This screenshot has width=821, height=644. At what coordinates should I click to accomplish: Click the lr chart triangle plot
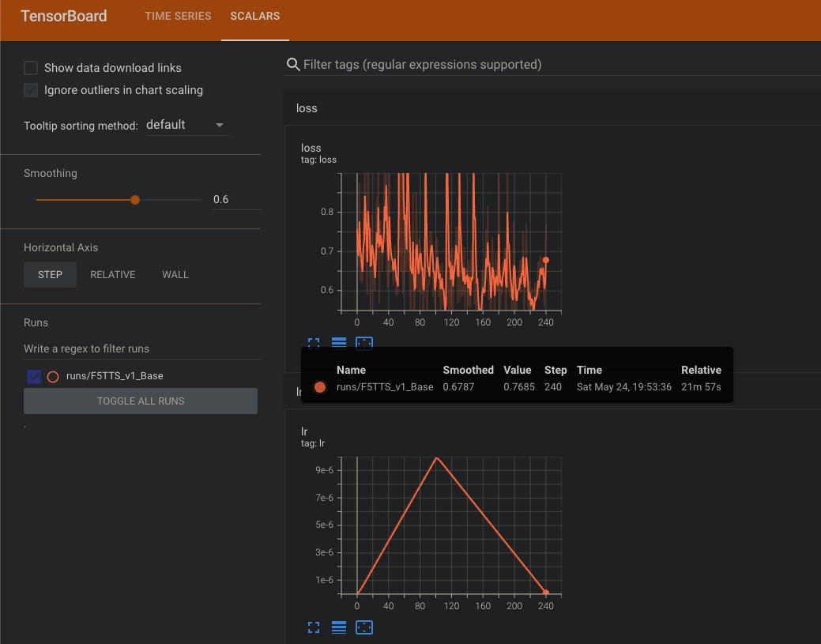point(451,525)
